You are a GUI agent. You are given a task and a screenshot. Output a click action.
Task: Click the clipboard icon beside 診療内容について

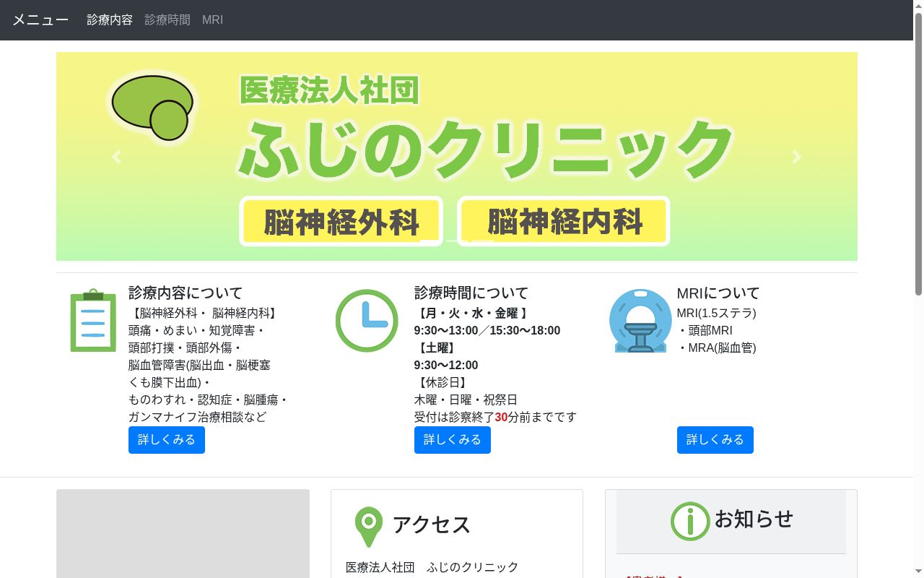click(x=93, y=320)
